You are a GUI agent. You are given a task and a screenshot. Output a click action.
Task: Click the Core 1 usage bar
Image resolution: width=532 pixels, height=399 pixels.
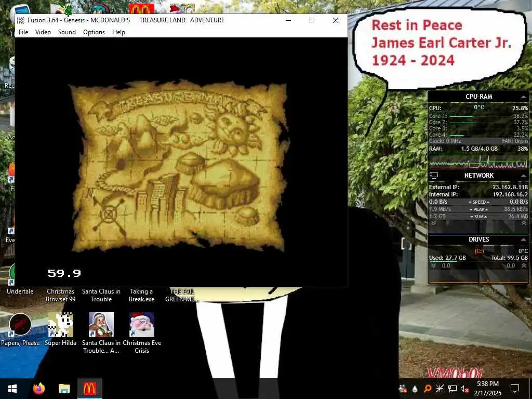point(461,116)
